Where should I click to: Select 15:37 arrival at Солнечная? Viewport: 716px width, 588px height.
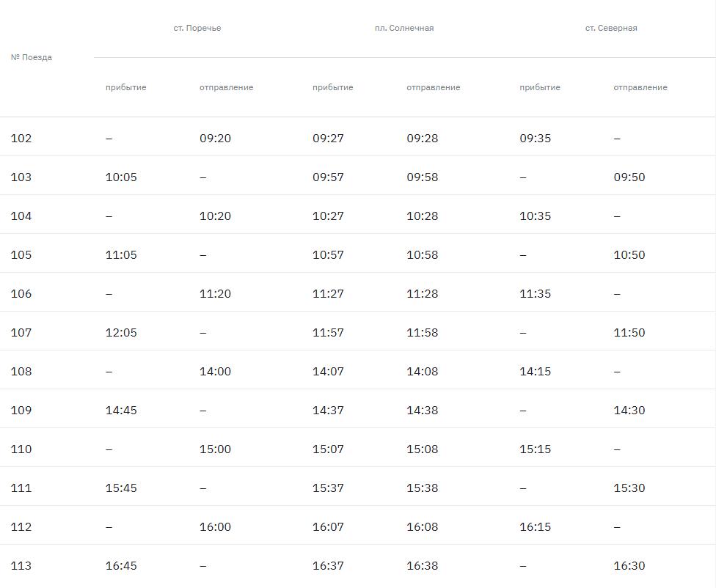coord(328,488)
